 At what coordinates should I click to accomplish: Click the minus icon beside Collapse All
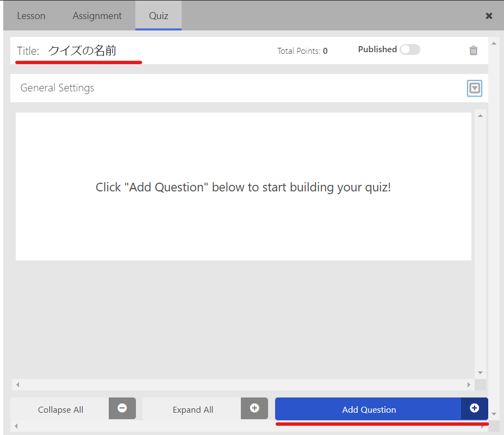coord(122,408)
